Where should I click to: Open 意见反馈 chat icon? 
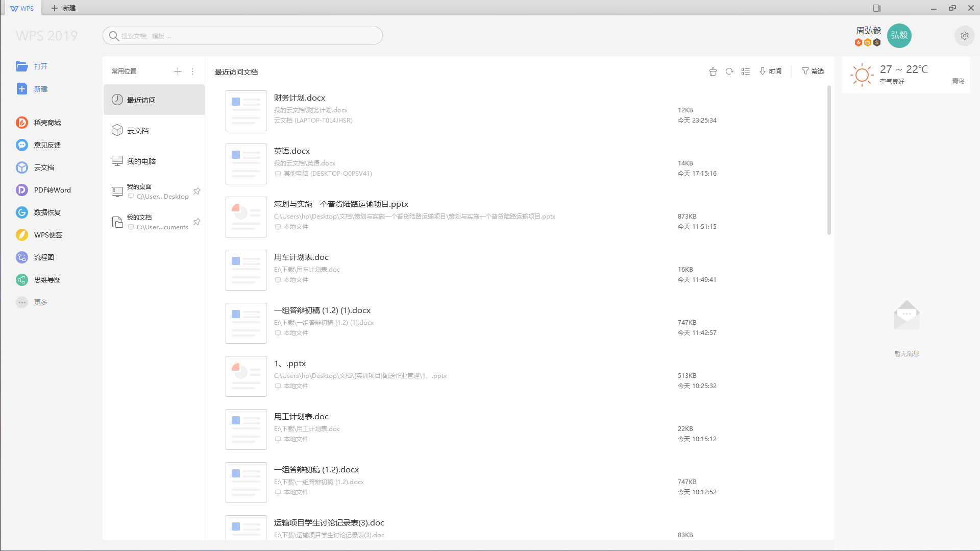coord(21,145)
